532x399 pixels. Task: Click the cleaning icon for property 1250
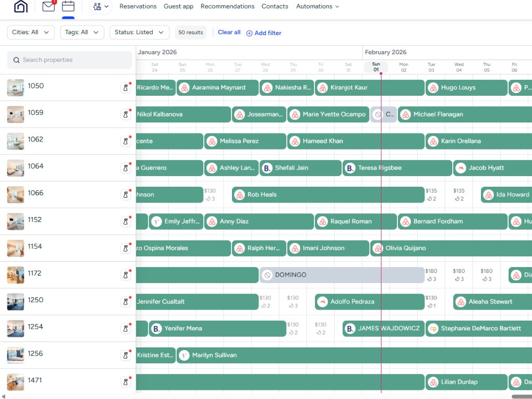point(126,302)
